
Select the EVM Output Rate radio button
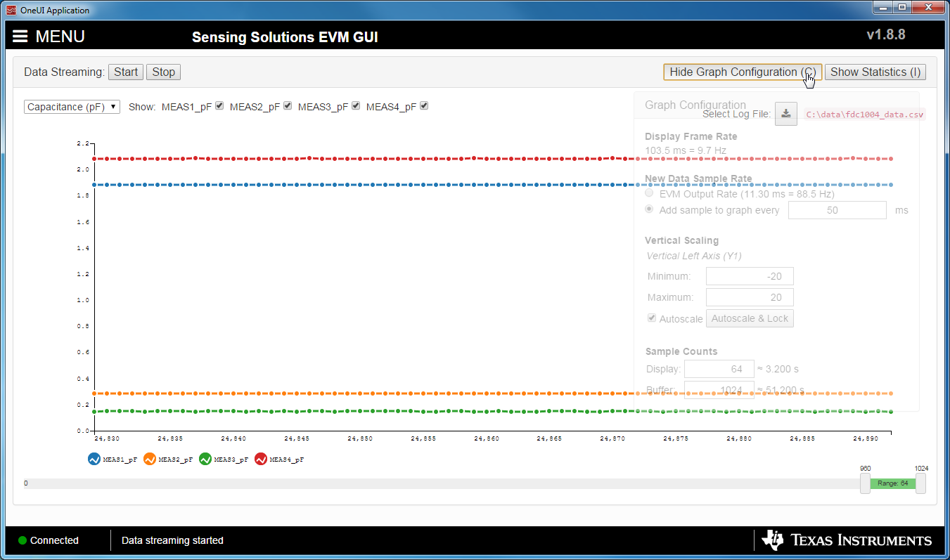point(648,193)
